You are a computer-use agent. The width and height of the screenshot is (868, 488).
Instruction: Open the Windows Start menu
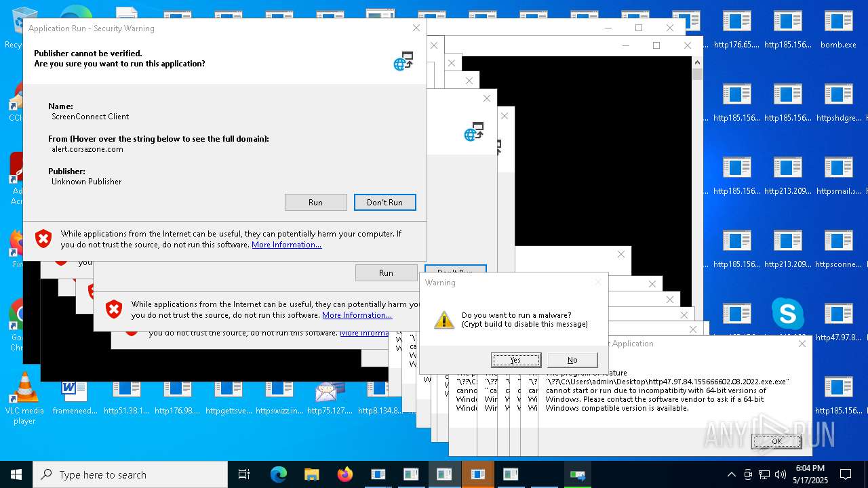tap(16, 474)
